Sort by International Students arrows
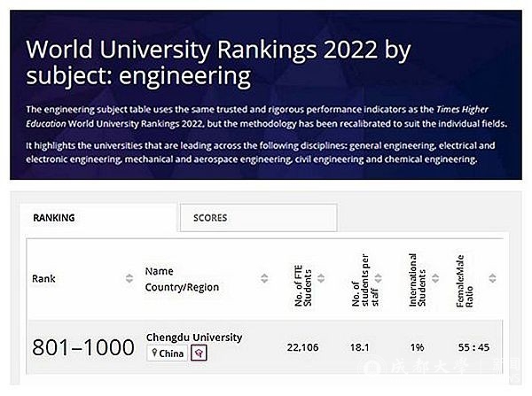 point(435,278)
